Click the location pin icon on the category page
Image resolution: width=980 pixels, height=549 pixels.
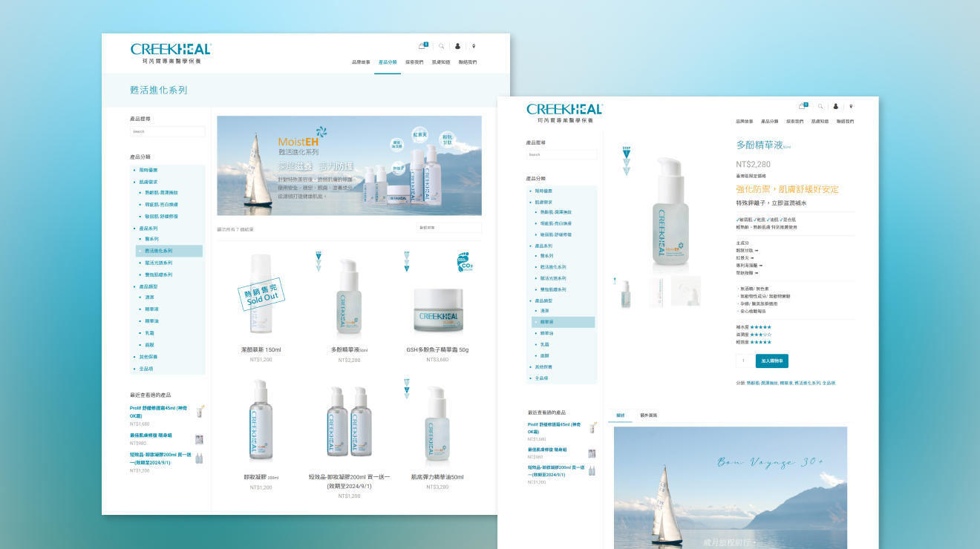(x=474, y=46)
